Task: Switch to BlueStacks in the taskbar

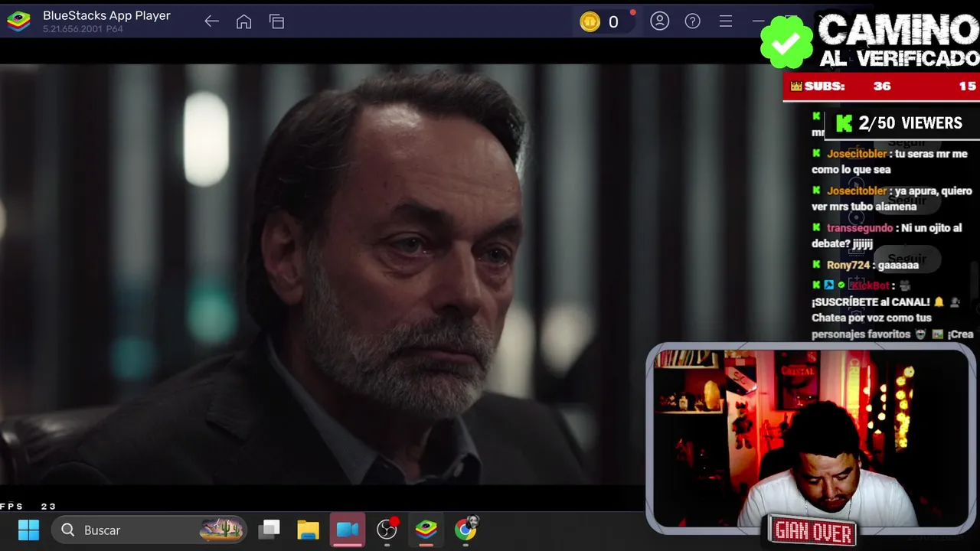Action: click(x=426, y=530)
